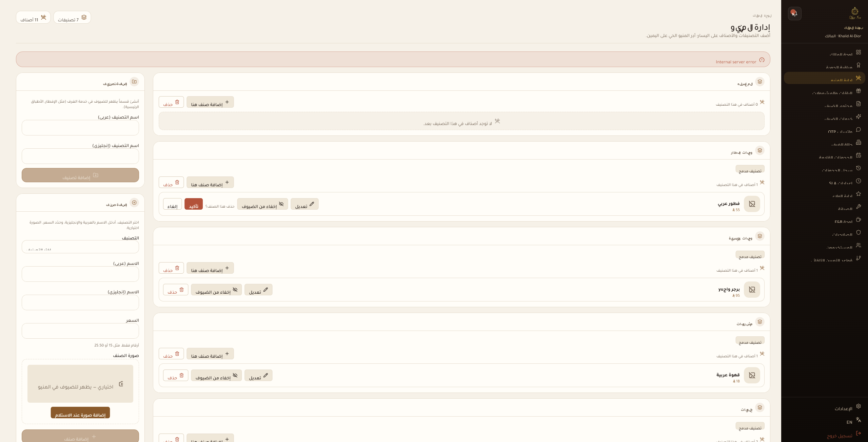Screen dimensions: 868x442
Task: Click the إضافة تصنيف add category button
Action: 80,175
